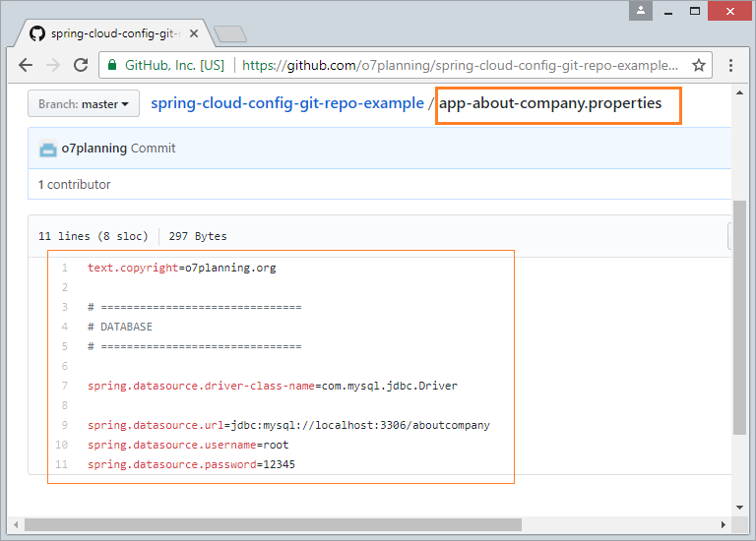Open spring-cloud-config-git-repo-example repository link

click(x=287, y=103)
